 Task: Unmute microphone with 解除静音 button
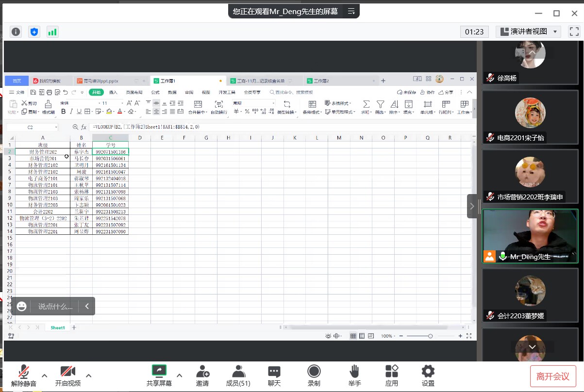(23, 376)
